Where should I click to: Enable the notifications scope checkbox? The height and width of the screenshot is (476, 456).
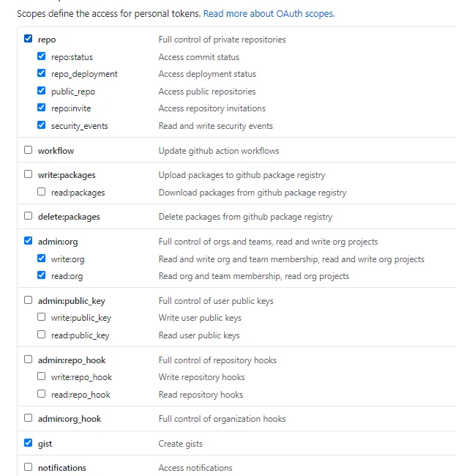click(29, 467)
